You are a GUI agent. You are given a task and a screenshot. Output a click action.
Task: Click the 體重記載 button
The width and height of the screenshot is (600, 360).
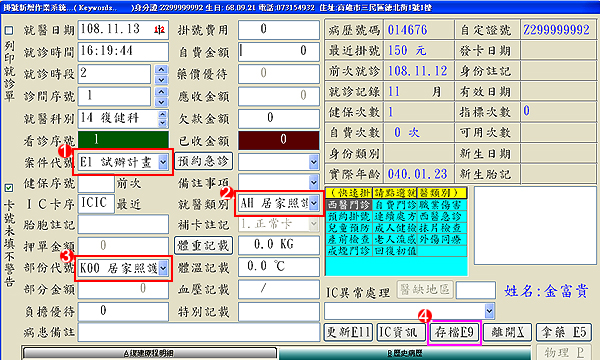pyautogui.click(x=203, y=245)
